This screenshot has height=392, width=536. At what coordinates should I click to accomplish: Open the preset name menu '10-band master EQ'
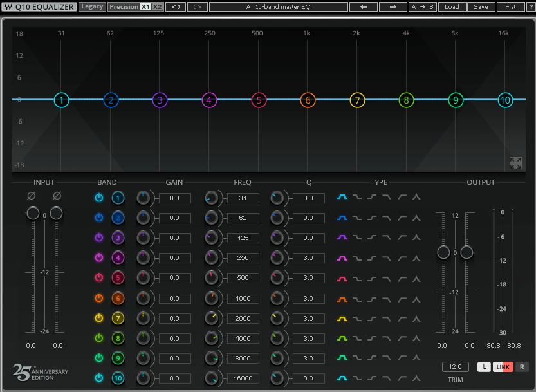[x=278, y=7]
